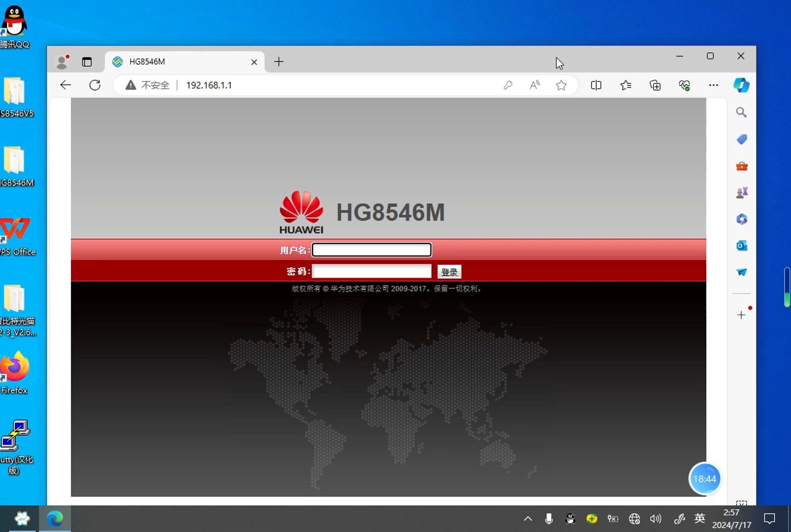Open the sidebar Games chess icon
This screenshot has height=532, width=791.
742,193
